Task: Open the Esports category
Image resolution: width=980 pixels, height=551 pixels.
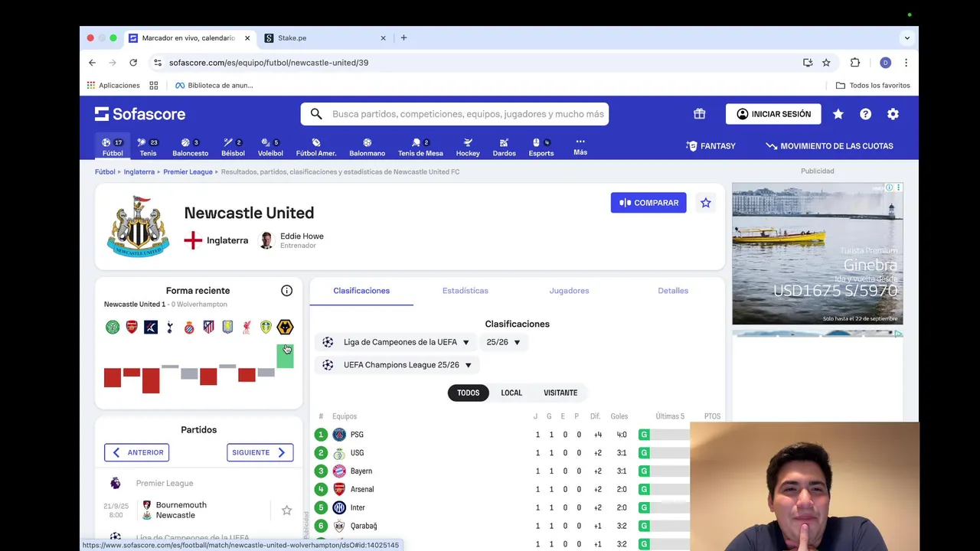Action: pos(541,147)
